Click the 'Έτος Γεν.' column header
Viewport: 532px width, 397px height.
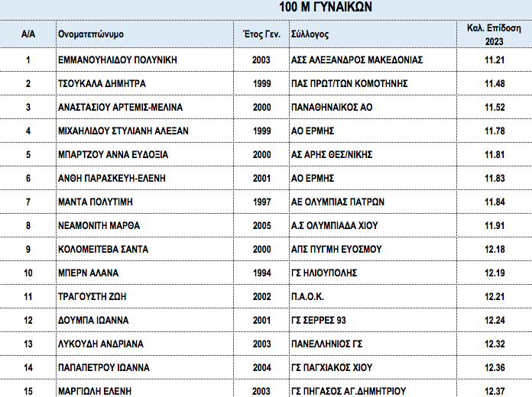click(261, 35)
